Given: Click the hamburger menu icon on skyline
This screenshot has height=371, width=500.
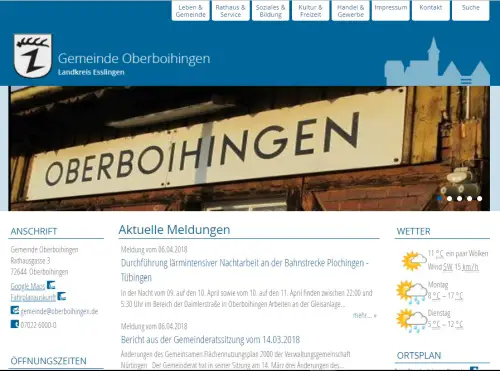Looking at the screenshot, I should [466, 81].
